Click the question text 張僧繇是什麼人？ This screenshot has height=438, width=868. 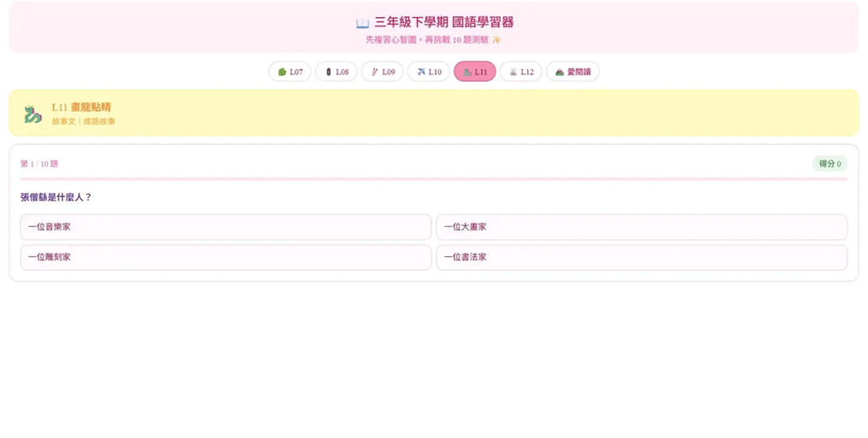[x=56, y=197]
